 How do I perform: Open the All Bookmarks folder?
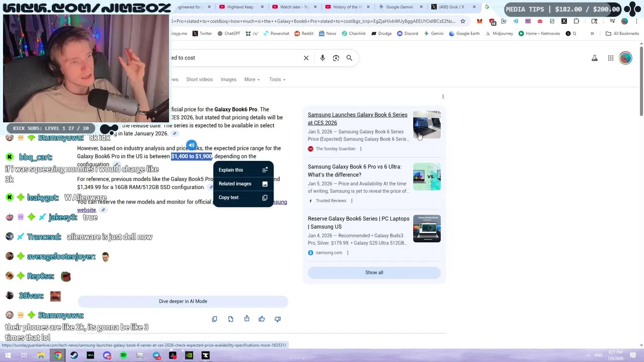click(622, 34)
